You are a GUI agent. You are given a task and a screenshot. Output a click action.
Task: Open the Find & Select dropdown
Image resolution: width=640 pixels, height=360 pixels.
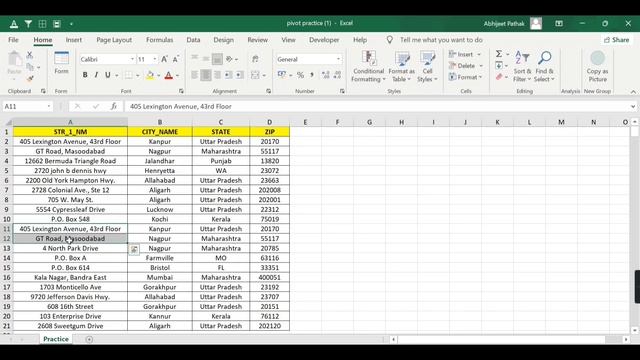544,67
